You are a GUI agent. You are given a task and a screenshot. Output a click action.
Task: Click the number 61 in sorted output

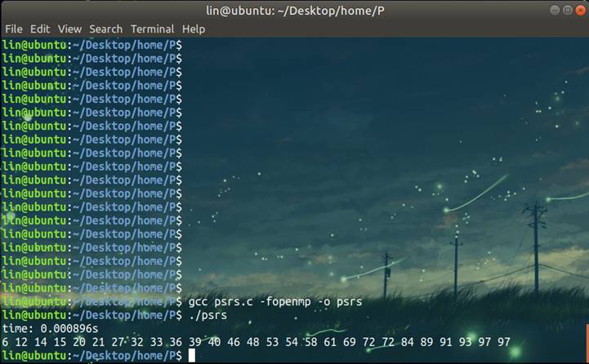pyautogui.click(x=330, y=342)
